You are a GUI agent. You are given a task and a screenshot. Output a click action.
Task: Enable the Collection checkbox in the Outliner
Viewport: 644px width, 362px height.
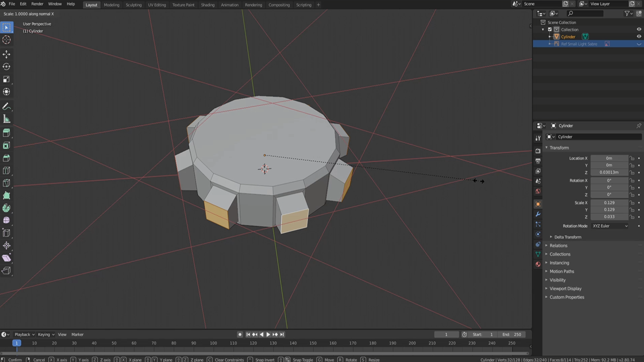(x=549, y=29)
